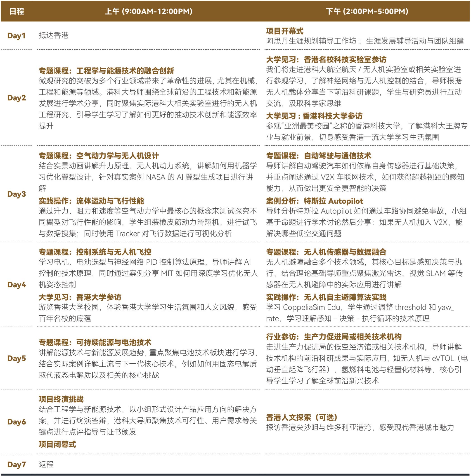This screenshot has height=476, width=471.
Task: Click heading 空气动力学与无人机设计
Action: [x=99, y=156]
